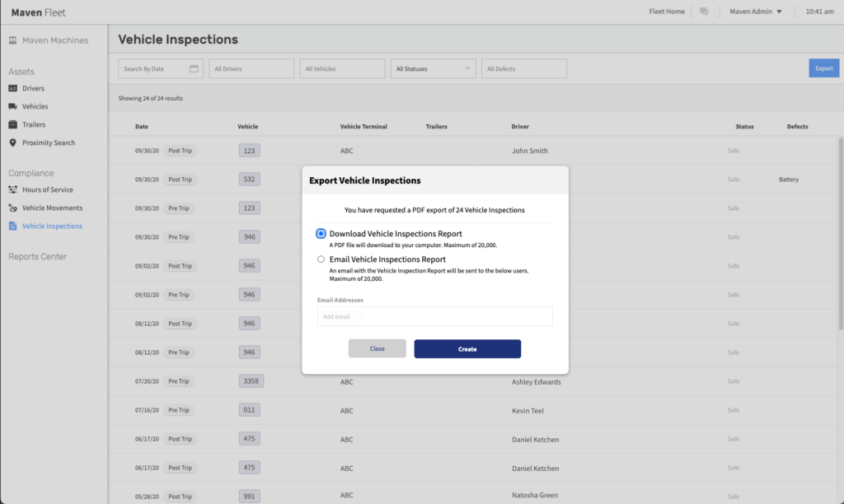Click driver name Kevin Teel
The width and height of the screenshot is (844, 504).
point(527,410)
